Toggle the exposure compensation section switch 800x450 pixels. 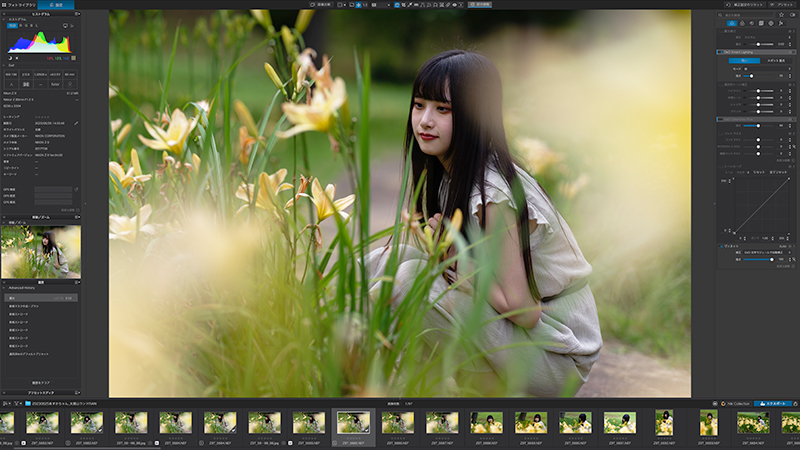(720, 31)
